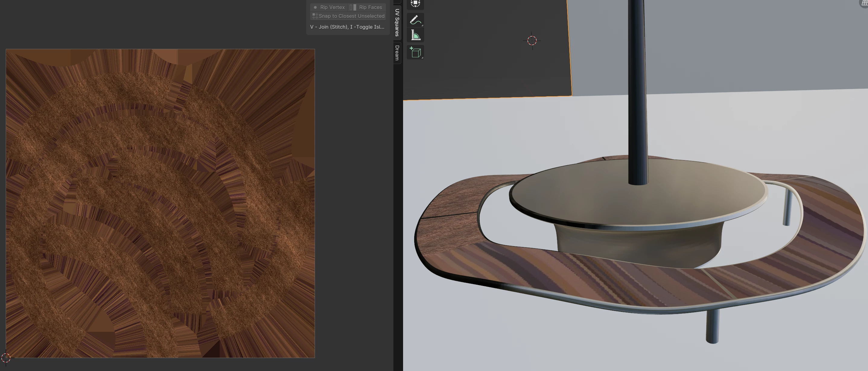This screenshot has height=371, width=868.
Task: Open the Dream sidebar tab
Action: click(397, 53)
